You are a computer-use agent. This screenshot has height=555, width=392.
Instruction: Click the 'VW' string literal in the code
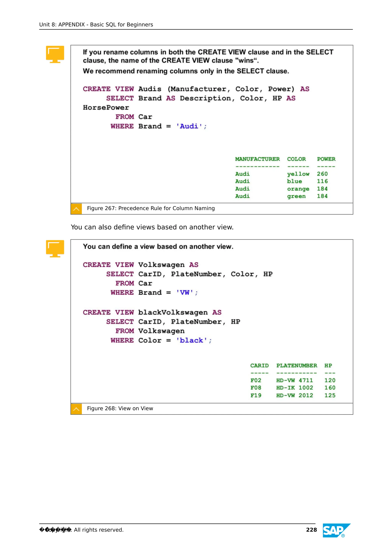click(185, 293)
